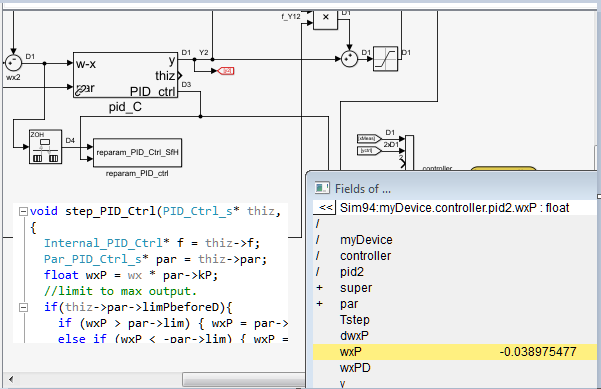This screenshot has width=601, height=389.
Task: Click the //limit to max output comment
Action: [120, 291]
